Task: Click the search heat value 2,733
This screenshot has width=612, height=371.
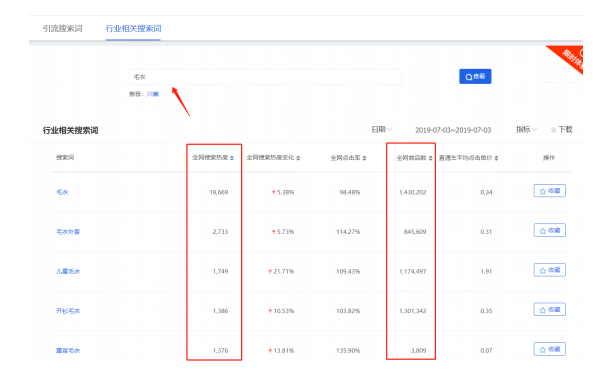Action: point(220,232)
